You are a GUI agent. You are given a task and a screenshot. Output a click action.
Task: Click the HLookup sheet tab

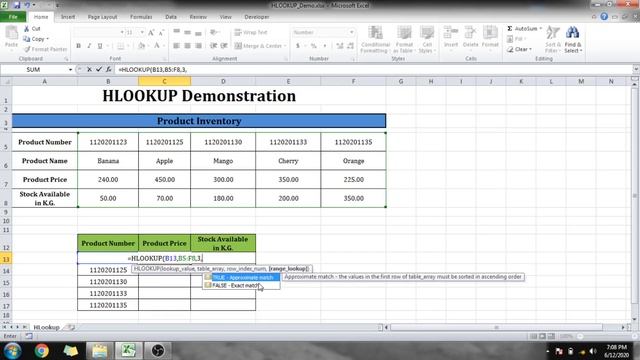click(46, 327)
